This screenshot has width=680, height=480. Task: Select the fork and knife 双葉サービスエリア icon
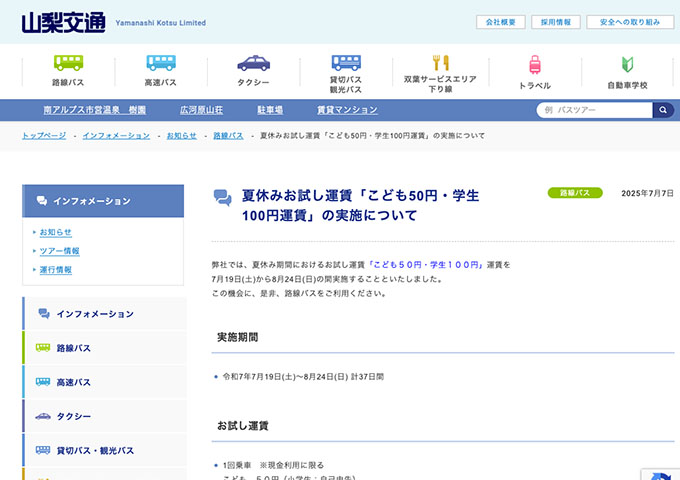point(441,62)
